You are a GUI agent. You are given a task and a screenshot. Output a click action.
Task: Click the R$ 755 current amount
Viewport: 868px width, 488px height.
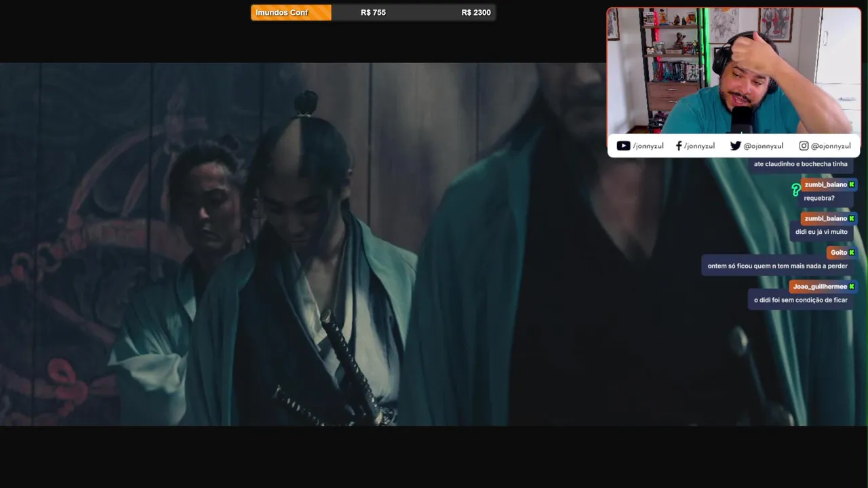(x=373, y=12)
